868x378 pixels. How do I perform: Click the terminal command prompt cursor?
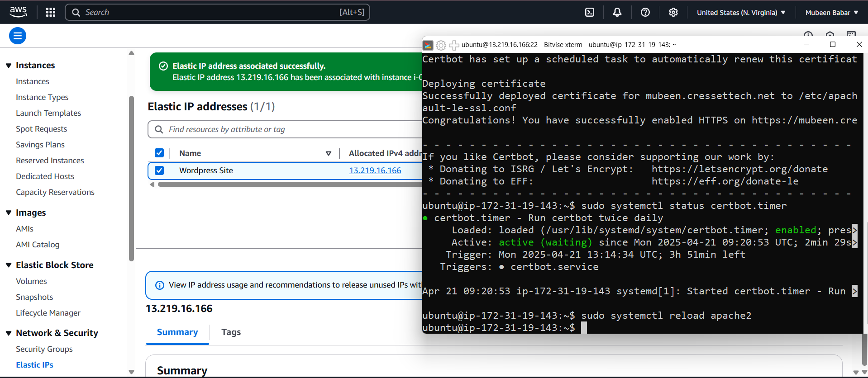point(584,328)
